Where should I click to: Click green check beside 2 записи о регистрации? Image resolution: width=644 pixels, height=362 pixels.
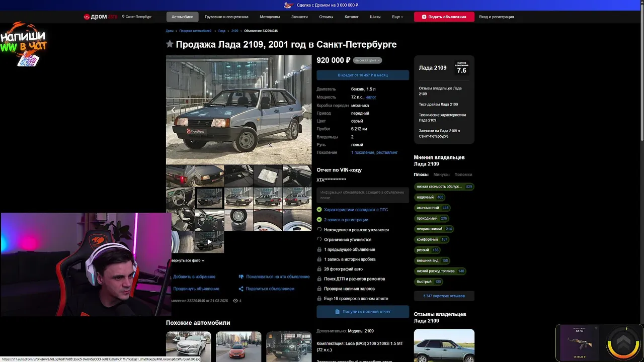coord(319,220)
